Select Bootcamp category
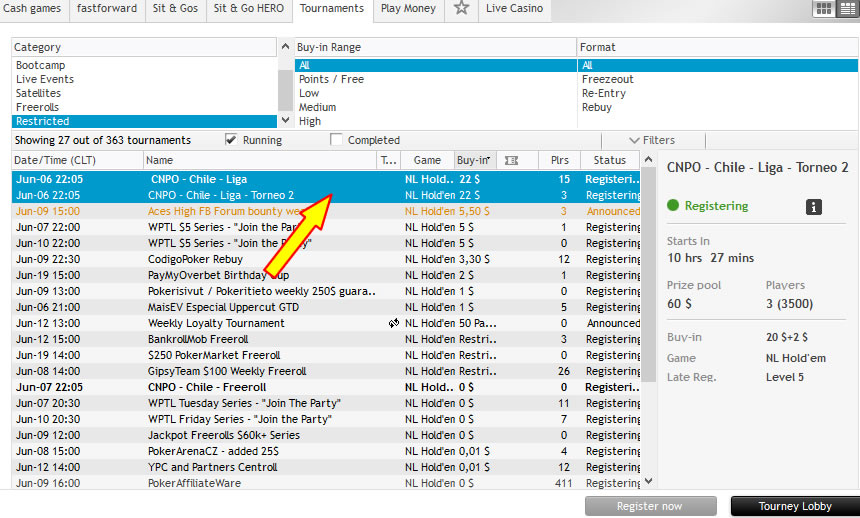This screenshot has width=860, height=518. pos(144,65)
